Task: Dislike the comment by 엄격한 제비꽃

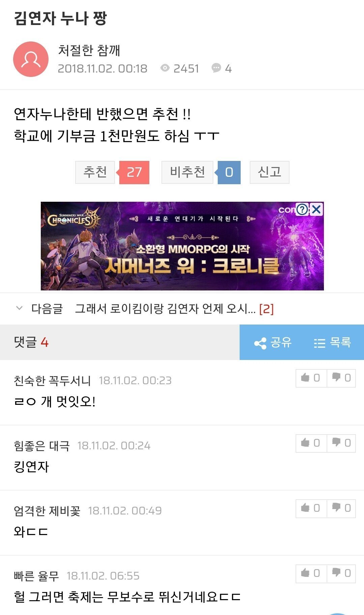Action: [341, 508]
